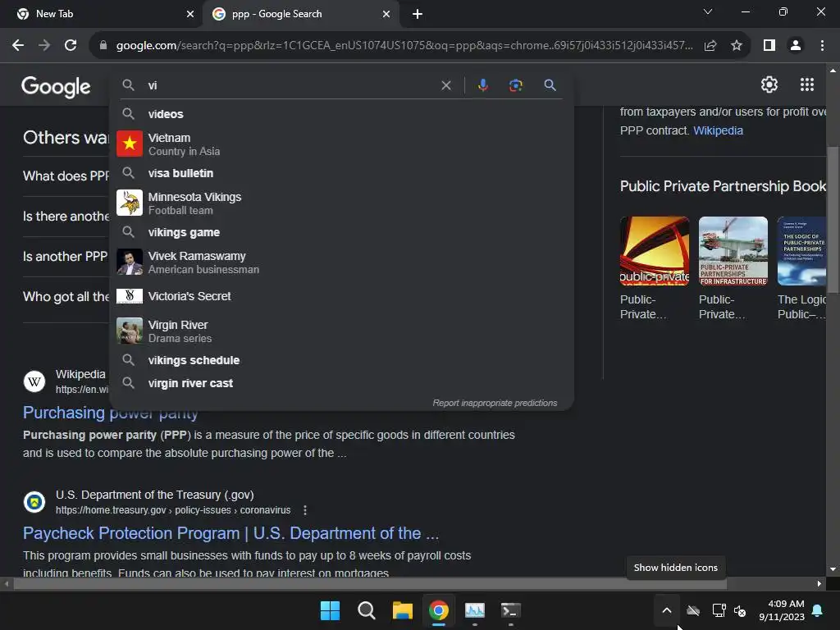The image size is (840, 630).
Task: Choose the Victoria's Secret suggestion
Action: (341, 296)
